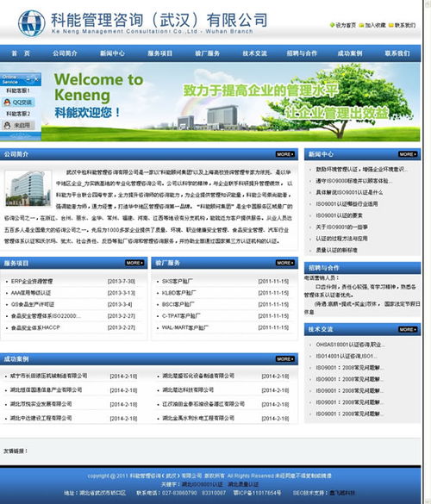
Task: Click 电话营销人员 recruitment text
Action: (322, 278)
